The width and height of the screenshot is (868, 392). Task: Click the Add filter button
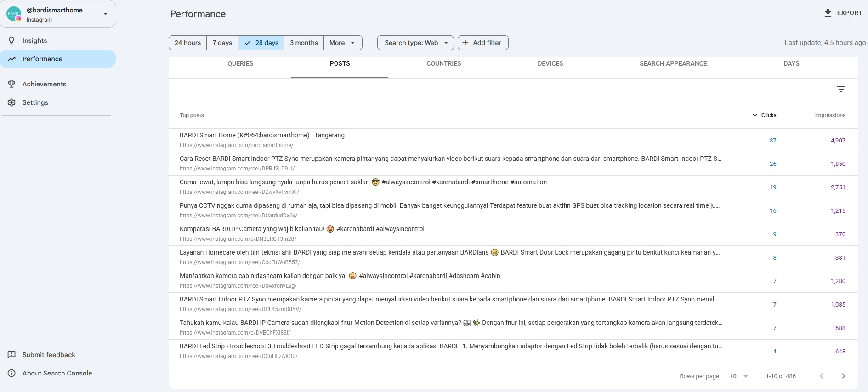pos(483,43)
